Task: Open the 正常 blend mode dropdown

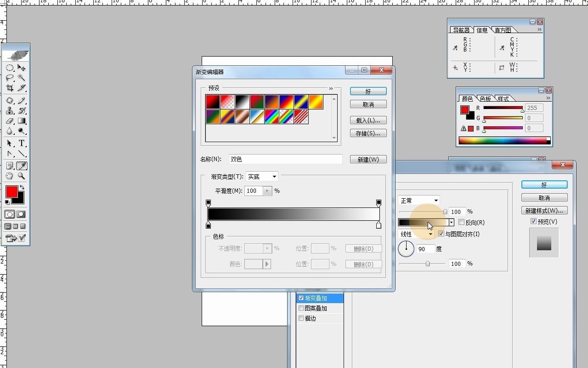Action: tap(419, 201)
